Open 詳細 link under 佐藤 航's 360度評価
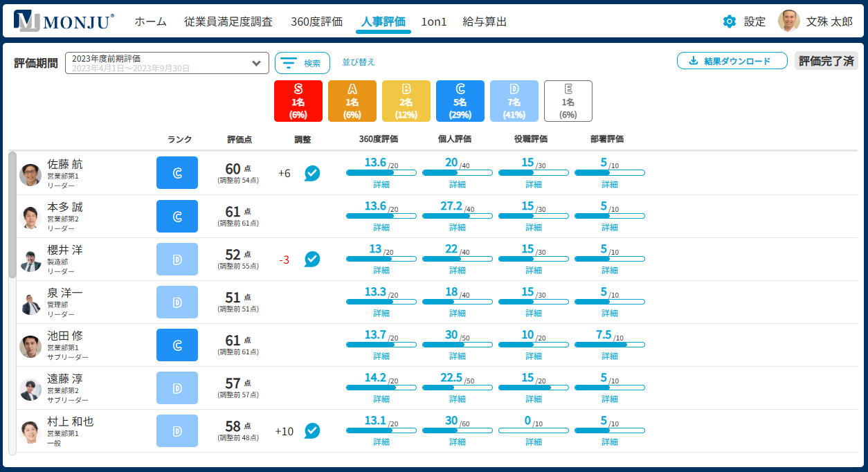Viewport: 868px width, 472px height. click(x=381, y=185)
